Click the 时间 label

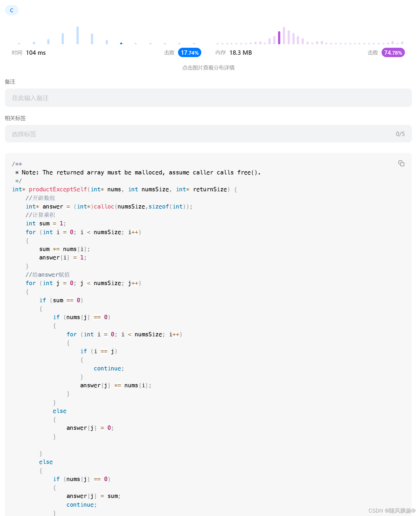(17, 53)
